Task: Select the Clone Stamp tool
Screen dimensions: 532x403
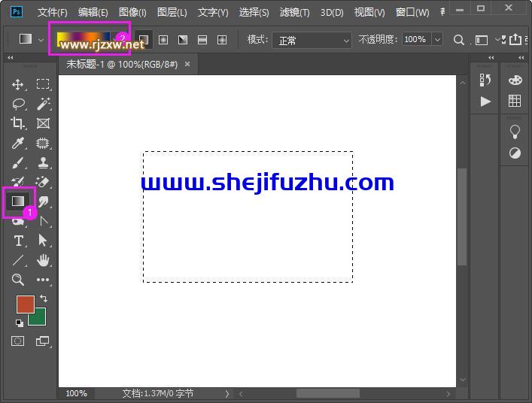Action: pos(43,162)
